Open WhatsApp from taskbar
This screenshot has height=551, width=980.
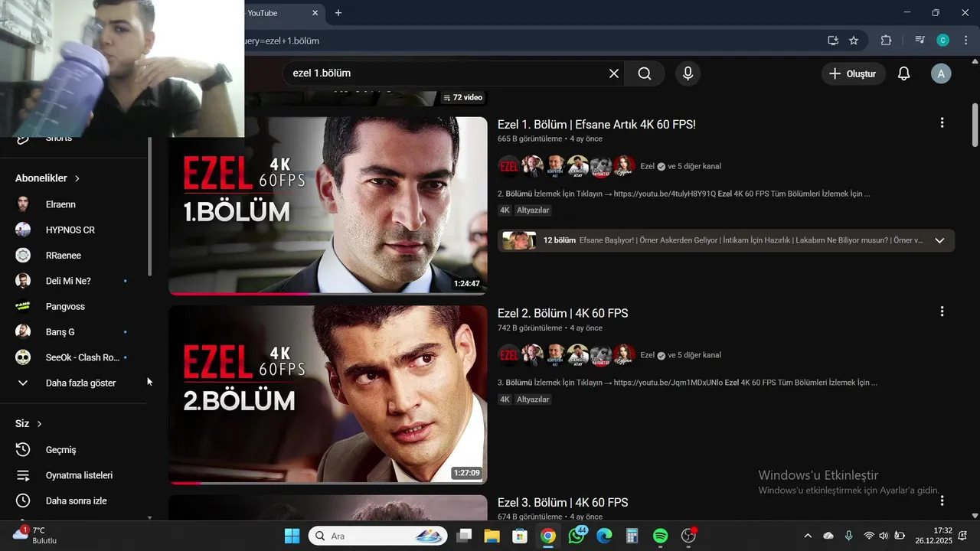577,536
